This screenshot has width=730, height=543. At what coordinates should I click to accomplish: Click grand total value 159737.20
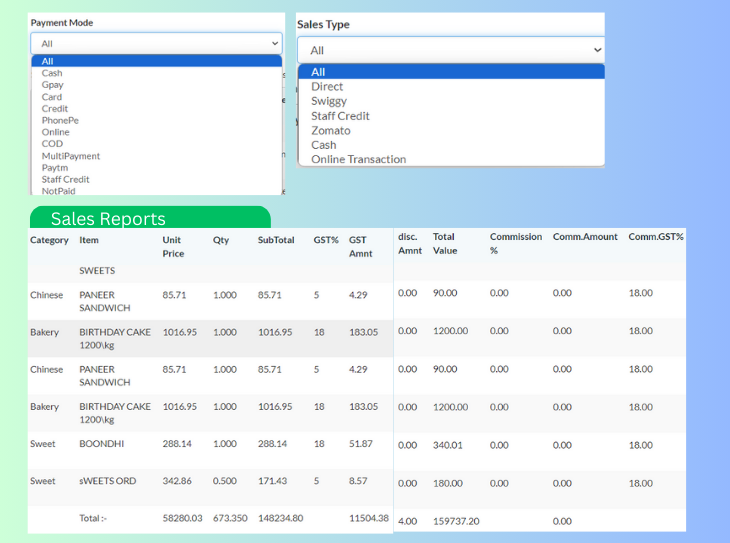click(456, 522)
